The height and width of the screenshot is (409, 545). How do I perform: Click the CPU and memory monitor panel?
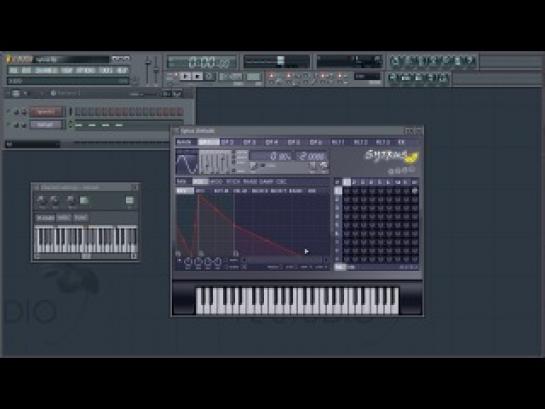click(x=349, y=62)
